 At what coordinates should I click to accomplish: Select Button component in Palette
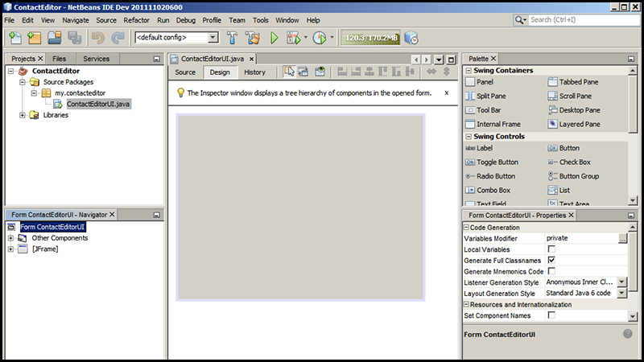(563, 148)
